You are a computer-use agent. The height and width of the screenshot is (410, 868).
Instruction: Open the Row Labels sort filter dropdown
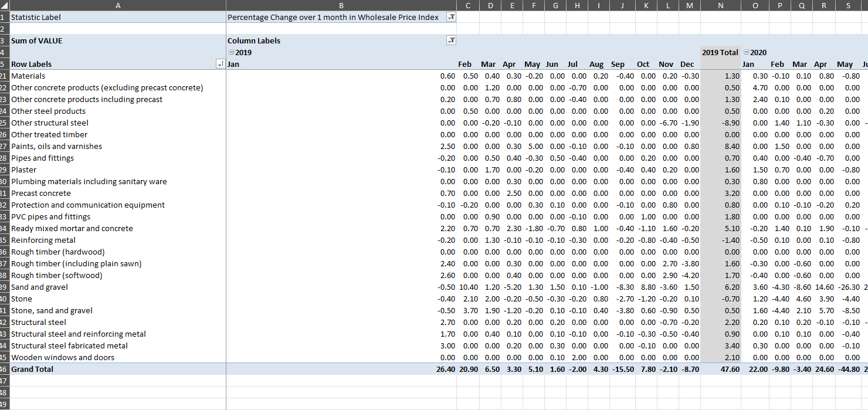pyautogui.click(x=221, y=64)
